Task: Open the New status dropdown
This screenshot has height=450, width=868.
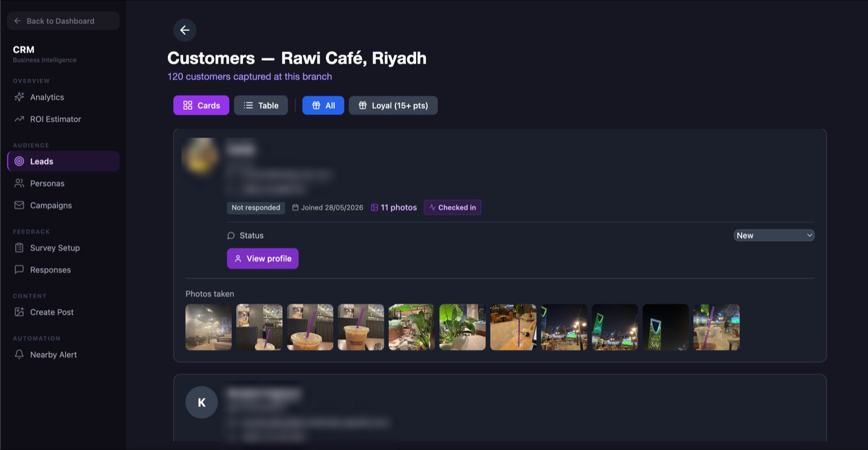Action: (x=774, y=235)
